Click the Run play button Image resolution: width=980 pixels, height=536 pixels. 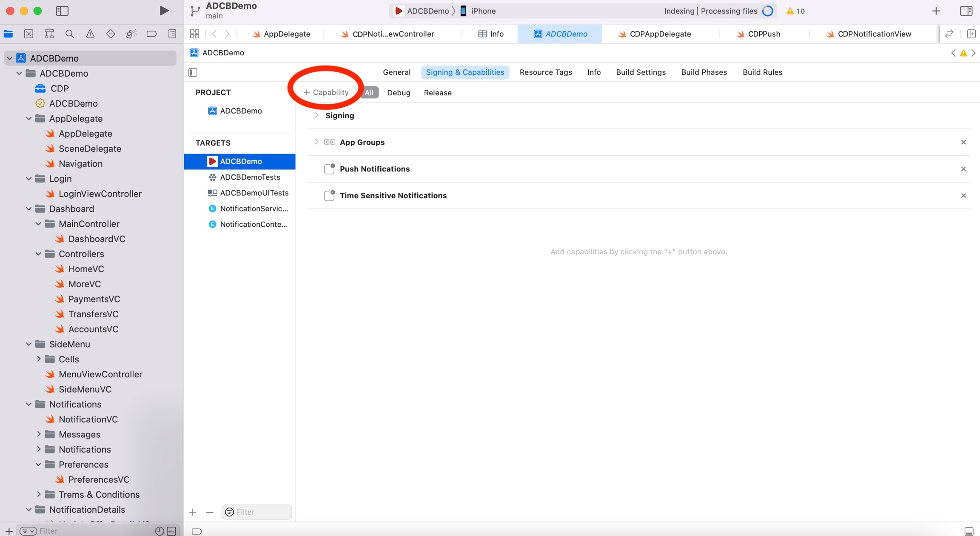click(164, 11)
